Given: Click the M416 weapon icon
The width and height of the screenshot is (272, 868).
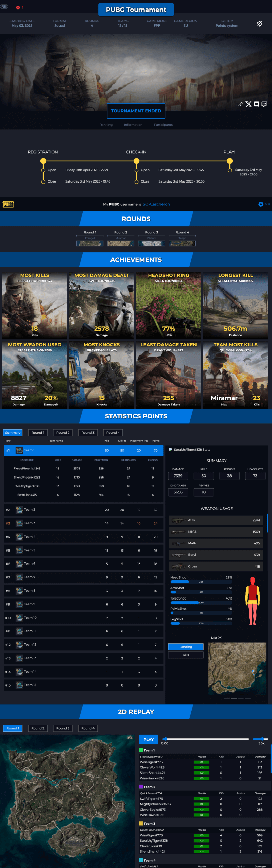Looking at the screenshot, I should 178,543.
